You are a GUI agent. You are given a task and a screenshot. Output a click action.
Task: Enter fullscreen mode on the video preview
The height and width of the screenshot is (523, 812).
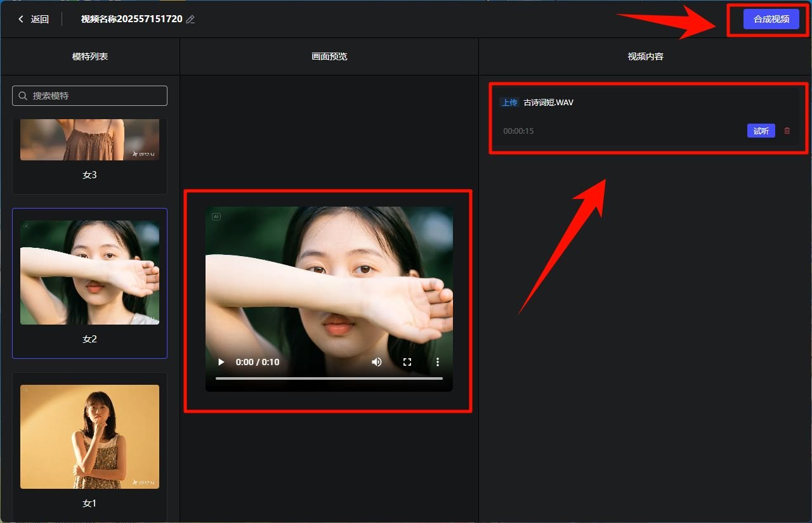point(407,362)
